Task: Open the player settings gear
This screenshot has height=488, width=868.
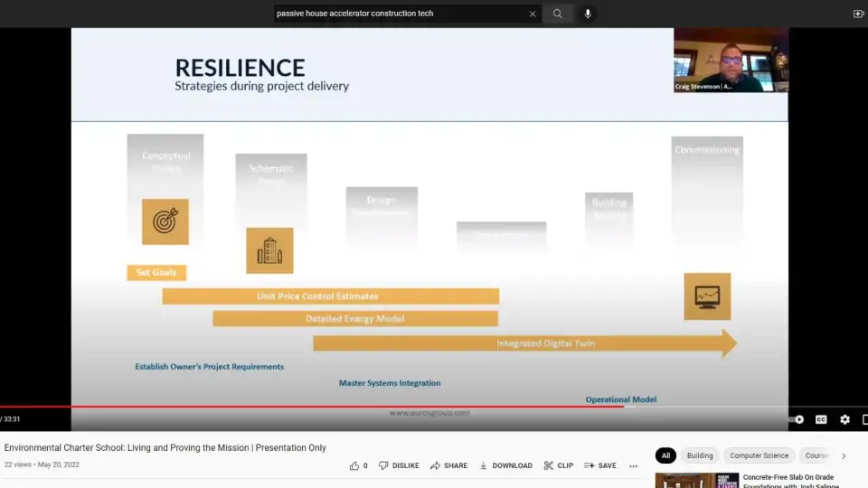Action: 844,419
